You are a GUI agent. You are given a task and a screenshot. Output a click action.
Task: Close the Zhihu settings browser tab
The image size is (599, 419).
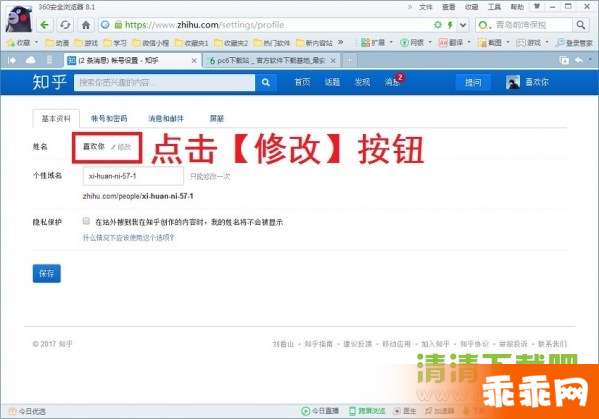(194, 60)
